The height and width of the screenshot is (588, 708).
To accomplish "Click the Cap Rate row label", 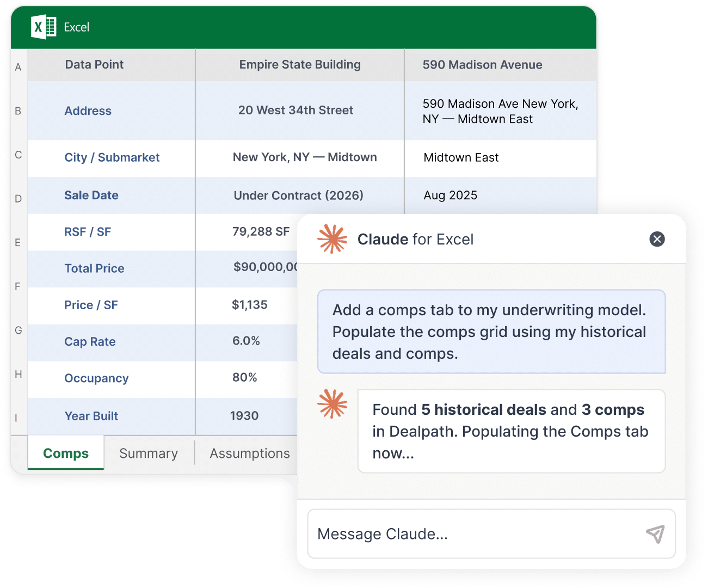I will pyautogui.click(x=90, y=342).
